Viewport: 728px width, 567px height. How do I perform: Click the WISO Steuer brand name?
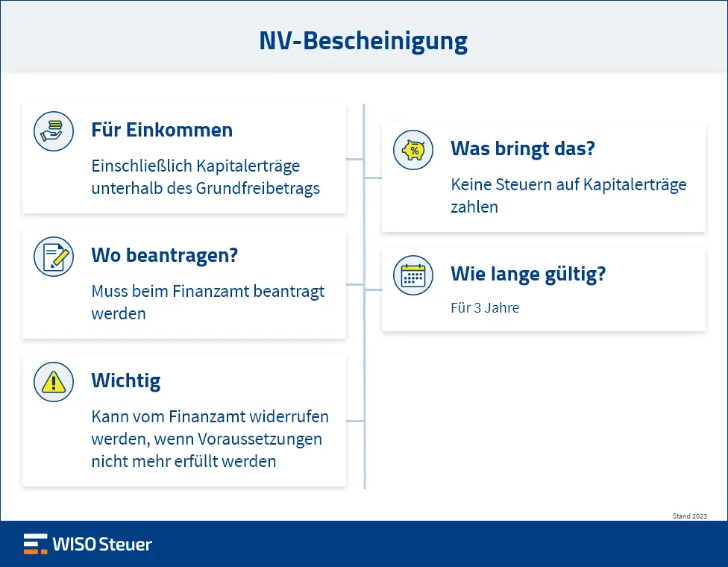[x=102, y=545]
